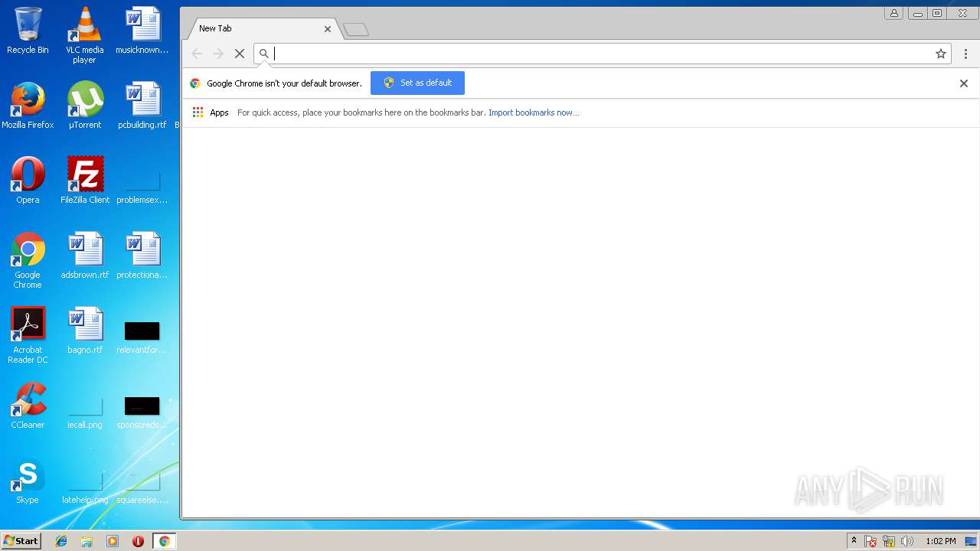Select the Mozilla Firefox desktop icon
980x551 pixels.
click(28, 105)
